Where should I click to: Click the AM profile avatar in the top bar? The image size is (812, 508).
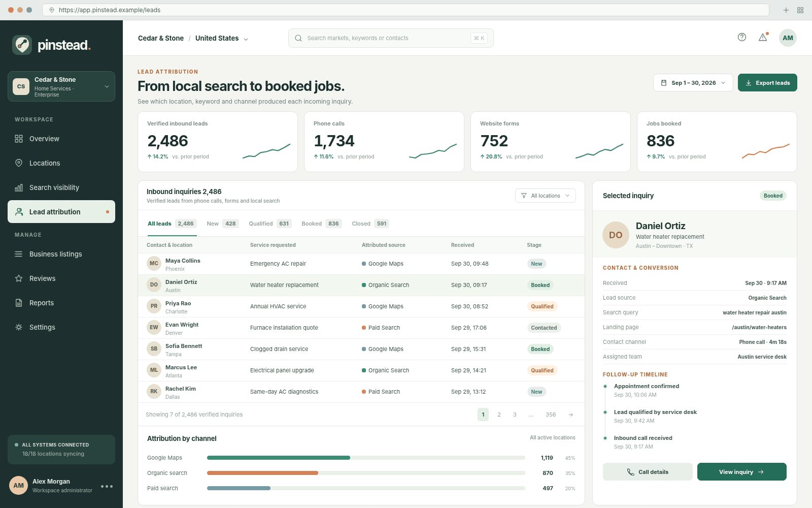tap(788, 38)
